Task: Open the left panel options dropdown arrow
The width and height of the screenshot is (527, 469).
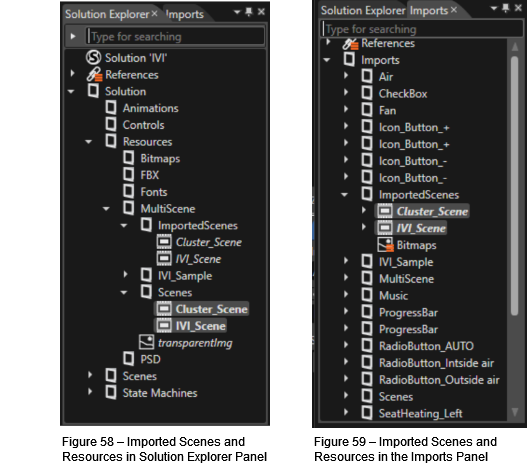Action: (237, 12)
